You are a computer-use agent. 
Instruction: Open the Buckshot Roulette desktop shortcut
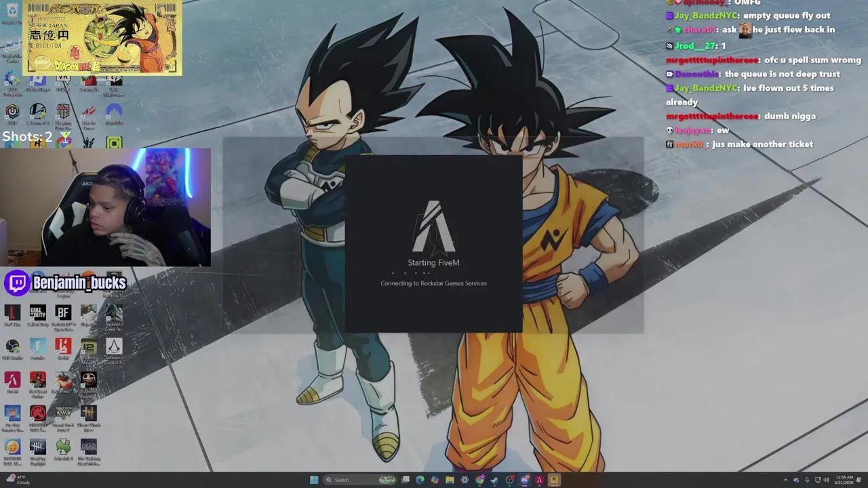(x=89, y=384)
